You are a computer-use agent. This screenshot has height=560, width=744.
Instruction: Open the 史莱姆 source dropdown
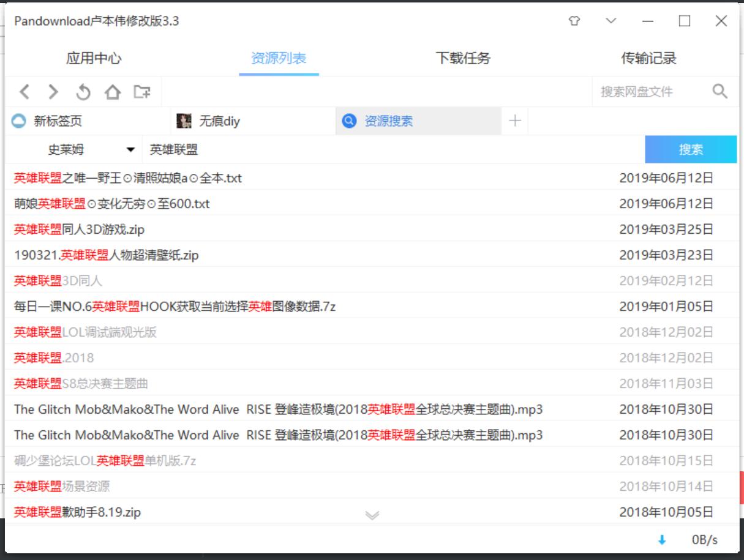(x=73, y=149)
